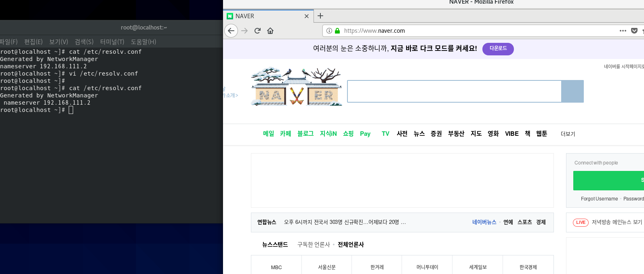Image resolution: width=644 pixels, height=274 pixels.
Task: Open 파일(F) menu in terminal
Action: pos(8,42)
